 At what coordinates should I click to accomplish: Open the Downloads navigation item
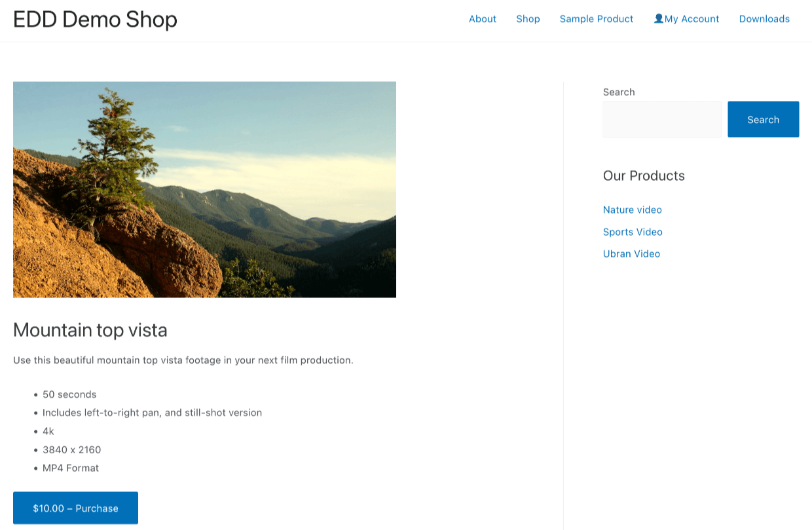pyautogui.click(x=764, y=19)
